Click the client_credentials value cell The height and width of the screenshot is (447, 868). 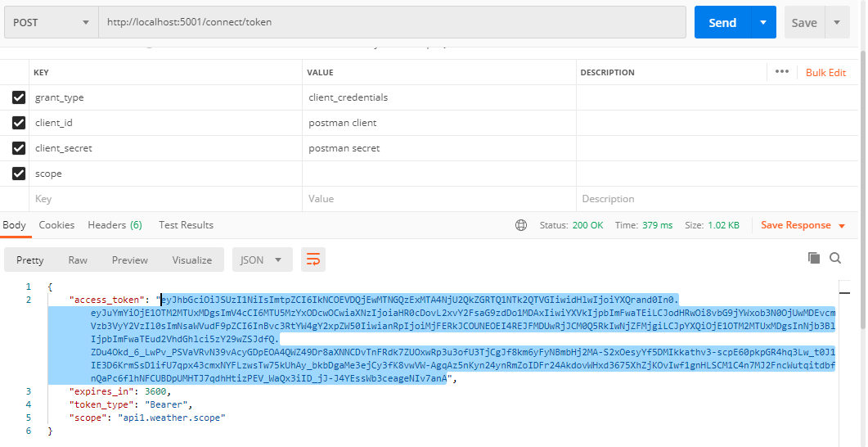click(x=439, y=97)
